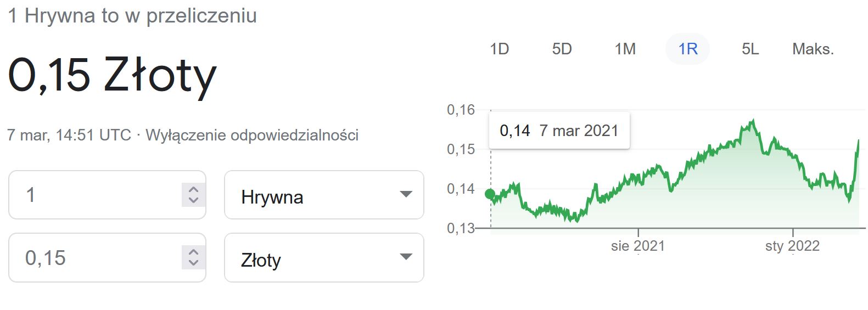Decrease Hrywna amount with down stepper arrow
Image resolution: width=868 pixels, height=310 pixels.
[x=193, y=200]
